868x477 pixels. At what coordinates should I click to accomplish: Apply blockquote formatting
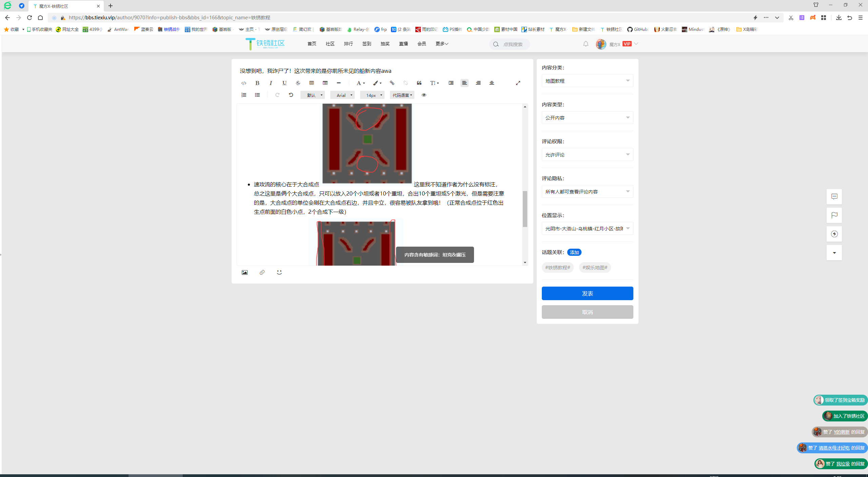[419, 83]
